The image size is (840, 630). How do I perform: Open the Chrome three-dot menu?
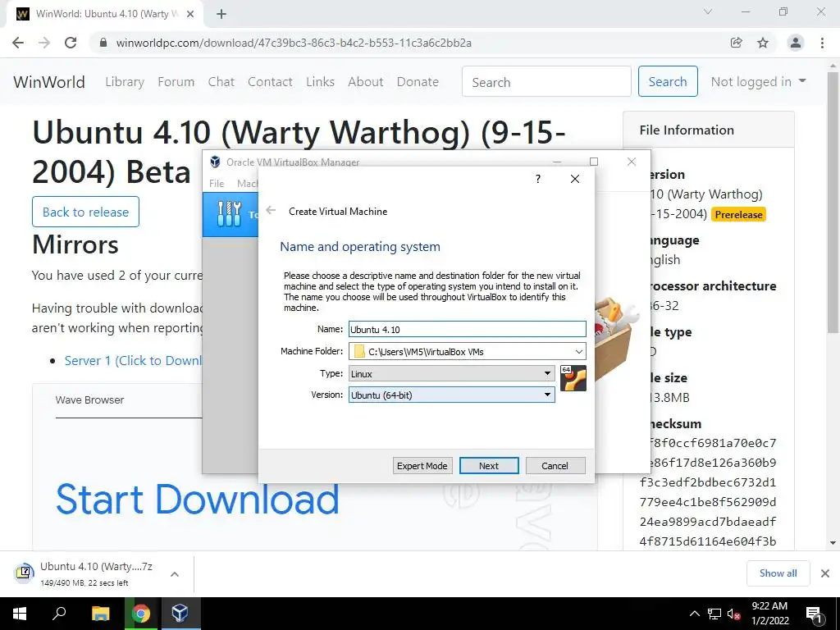pos(822,43)
